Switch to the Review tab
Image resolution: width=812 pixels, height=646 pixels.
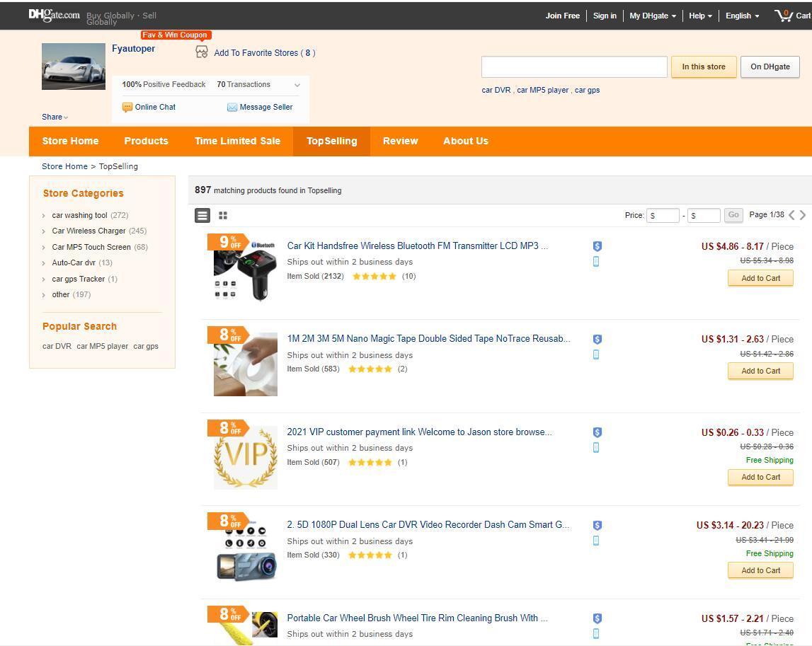click(x=400, y=142)
